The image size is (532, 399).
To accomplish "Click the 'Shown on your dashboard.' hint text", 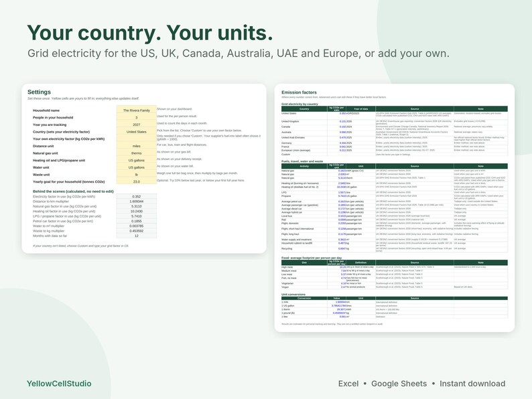I will pos(174,109).
